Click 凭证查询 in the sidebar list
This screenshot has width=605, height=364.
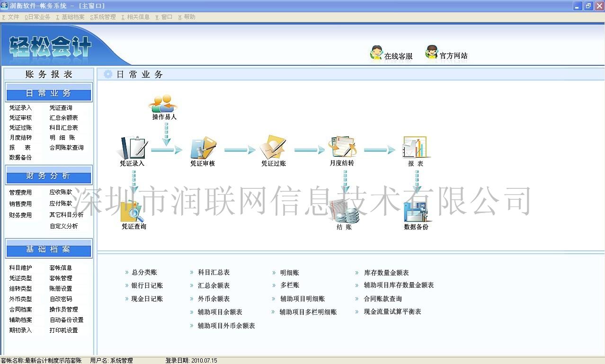coord(61,108)
